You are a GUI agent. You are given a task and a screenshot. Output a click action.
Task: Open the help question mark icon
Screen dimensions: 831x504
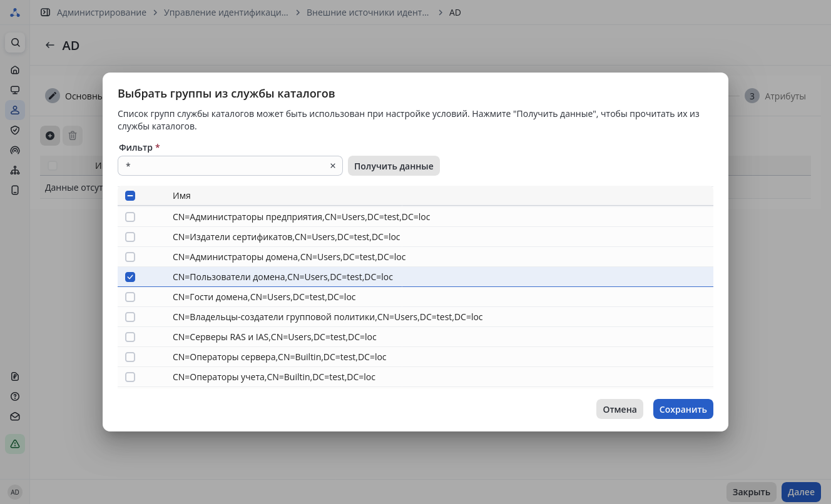point(15,396)
